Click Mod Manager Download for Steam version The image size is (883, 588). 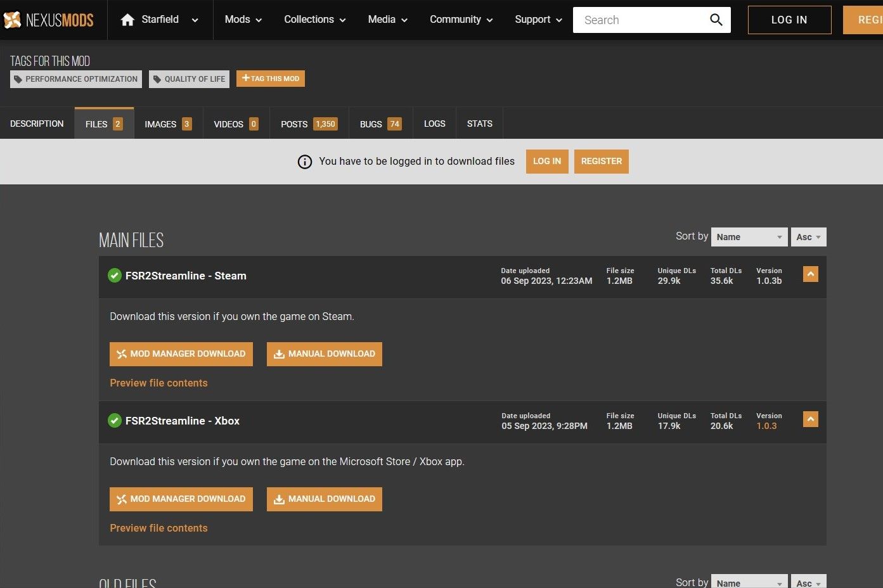[181, 354]
